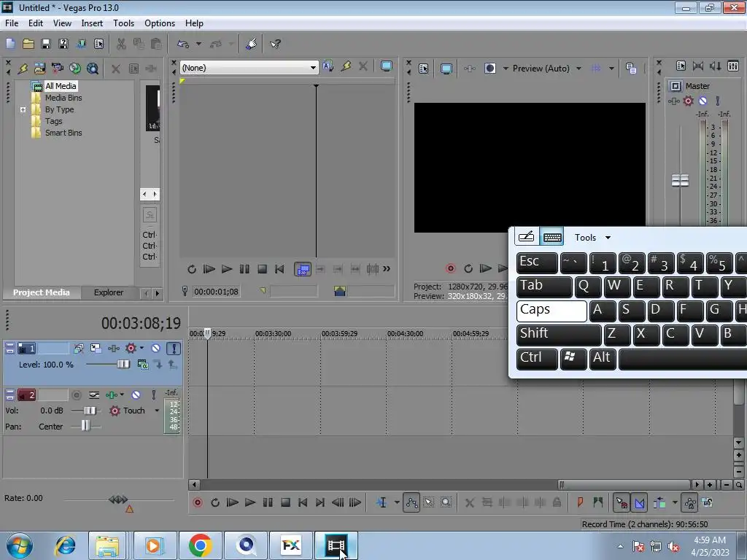
Task: Open the Options menu
Action: coord(160,23)
